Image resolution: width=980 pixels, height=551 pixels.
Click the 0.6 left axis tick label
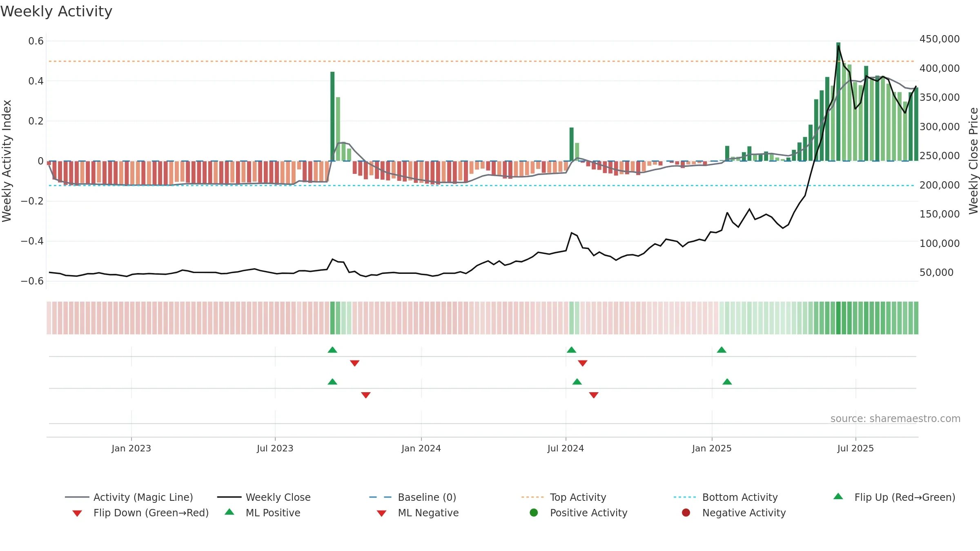(36, 41)
